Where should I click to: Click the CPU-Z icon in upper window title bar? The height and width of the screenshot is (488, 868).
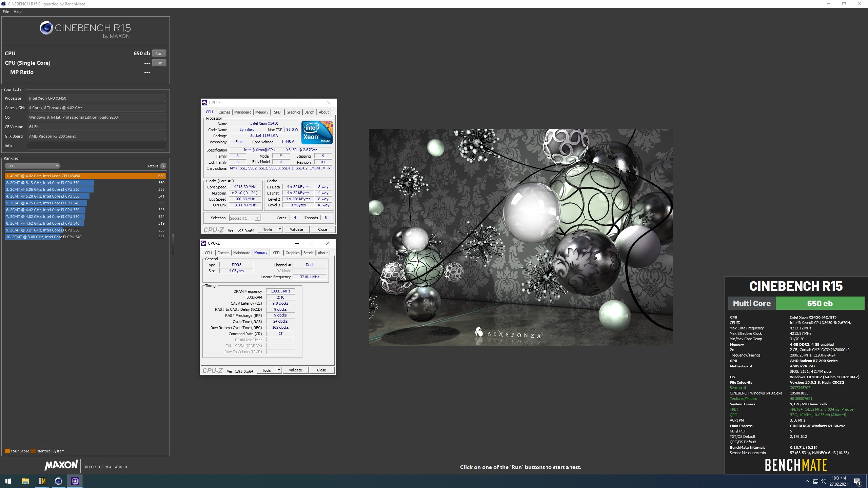[x=204, y=103]
